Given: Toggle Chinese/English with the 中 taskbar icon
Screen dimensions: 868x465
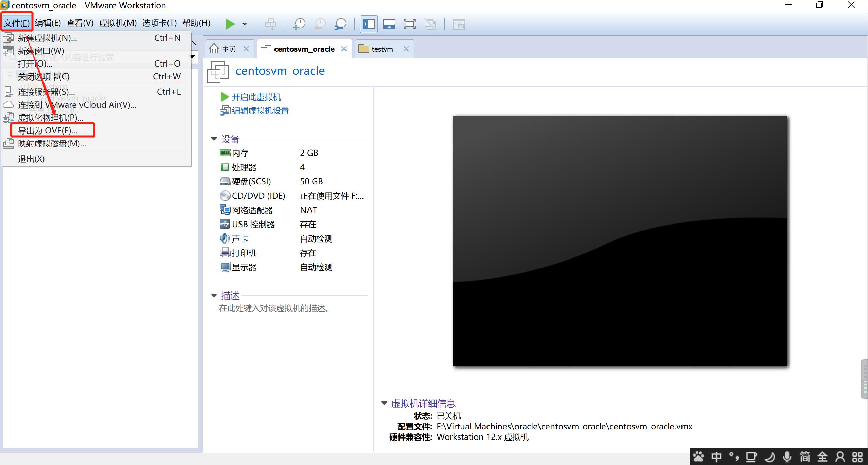Looking at the screenshot, I should [716, 457].
